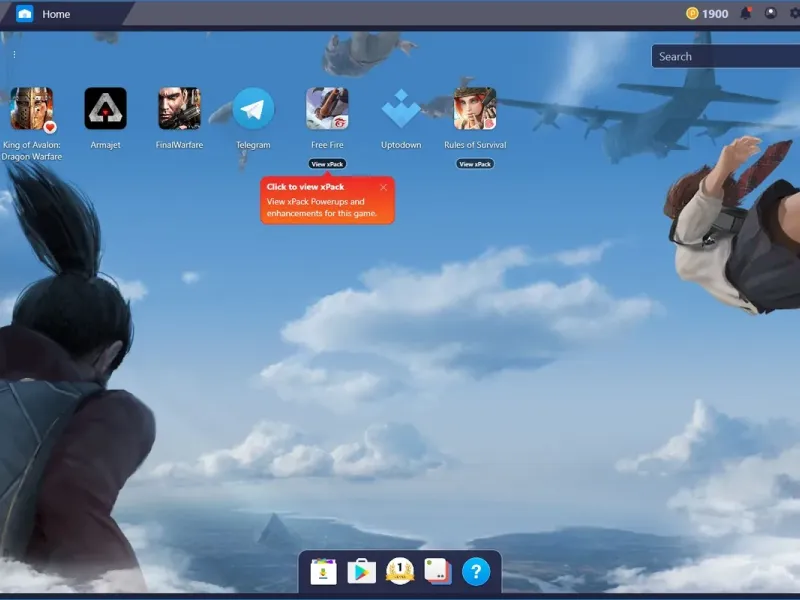Open the level 1 rewards badge in dock
This screenshot has width=800, height=600.
pyautogui.click(x=400, y=571)
